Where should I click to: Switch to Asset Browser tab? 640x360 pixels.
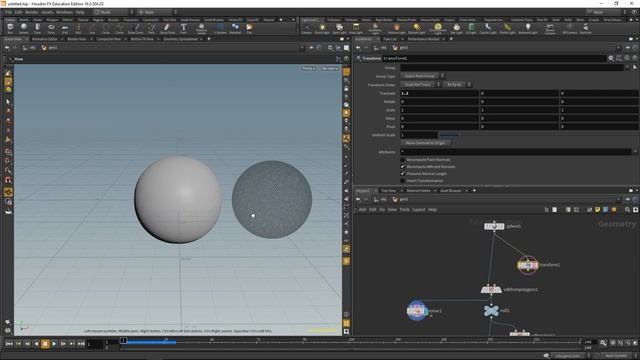click(x=451, y=191)
